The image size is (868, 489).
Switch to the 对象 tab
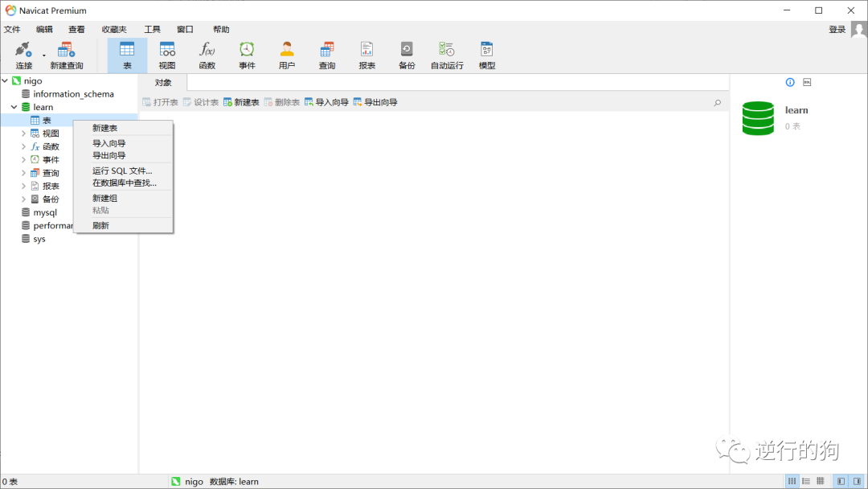click(x=163, y=83)
